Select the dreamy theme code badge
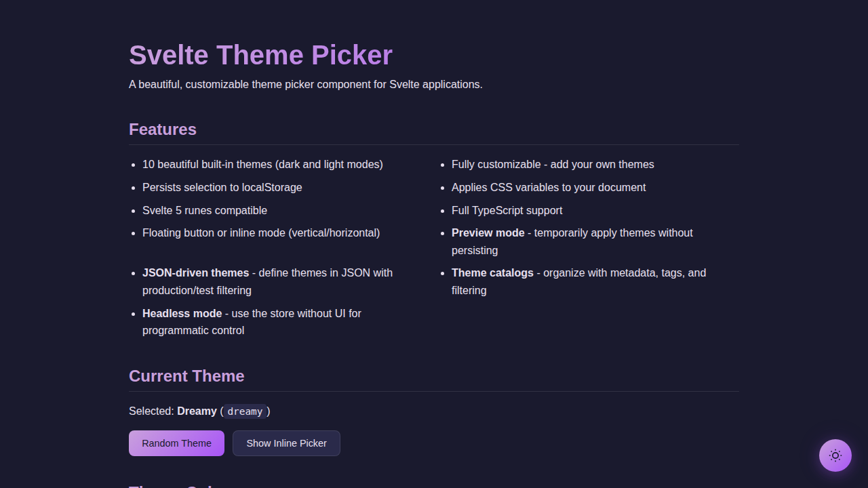868x488 pixels. (245, 411)
